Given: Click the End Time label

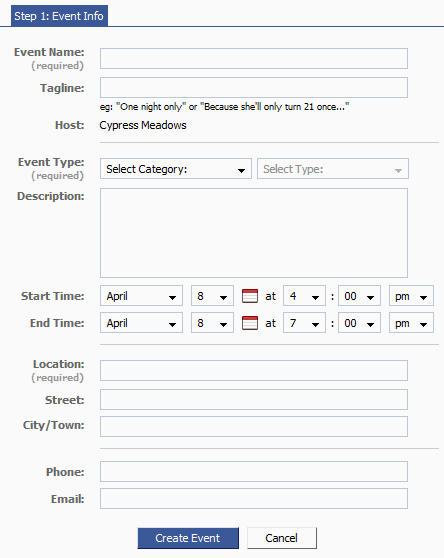Looking at the screenshot, I should pos(57,323).
